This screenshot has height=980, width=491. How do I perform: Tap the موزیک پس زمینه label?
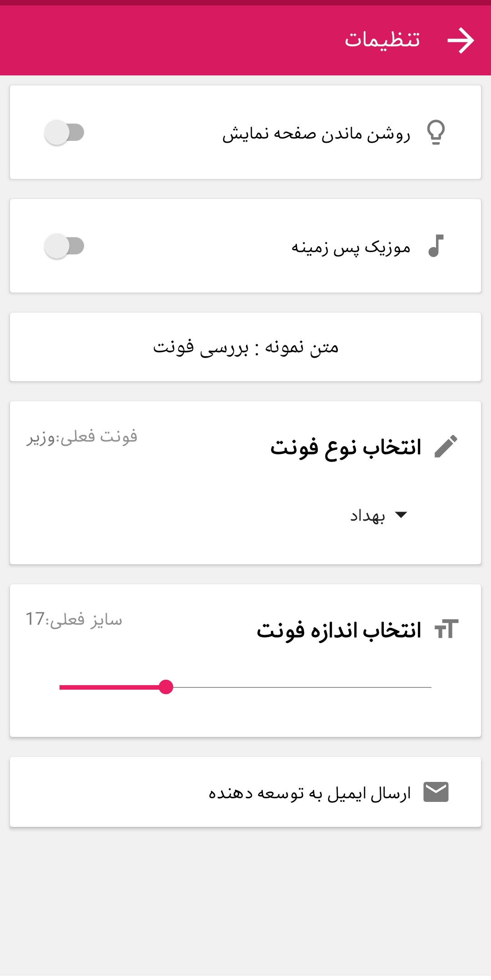[x=351, y=247]
